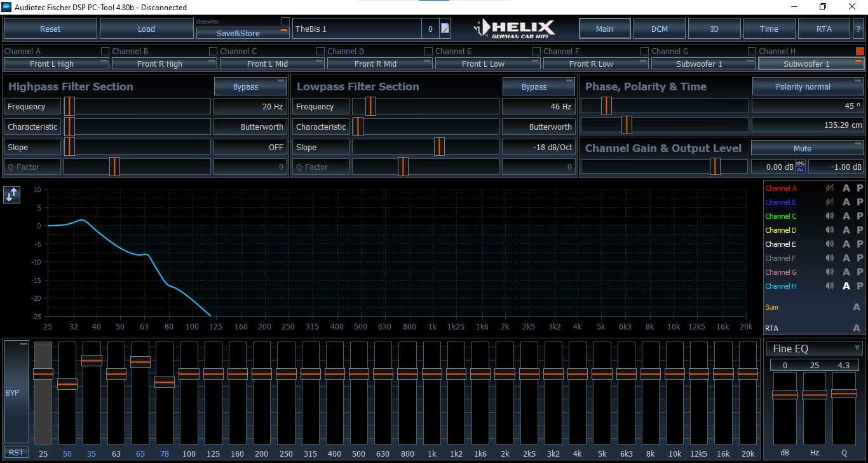The image size is (868, 463).
Task: Hide amplitude curve (A) for Channel H
Action: 846,286
